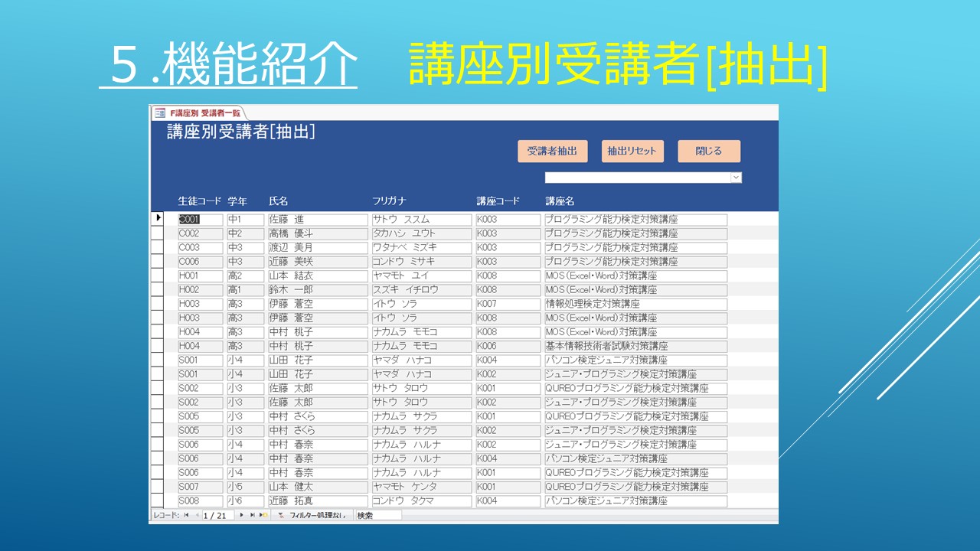Jump to last record arrow

pos(252,516)
